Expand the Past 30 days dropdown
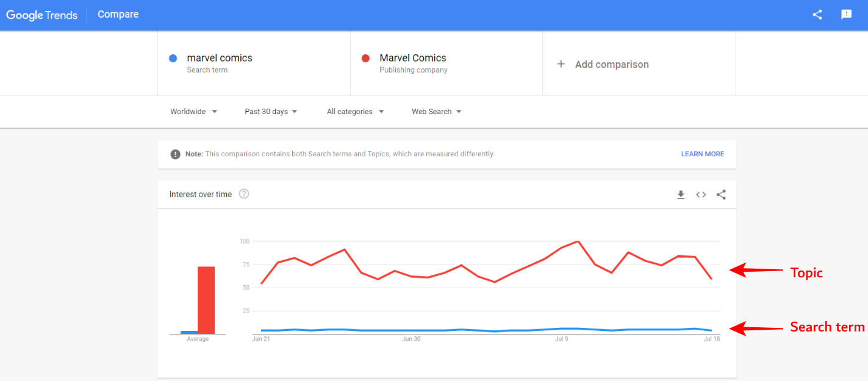This screenshot has height=381, width=868. coord(271,112)
